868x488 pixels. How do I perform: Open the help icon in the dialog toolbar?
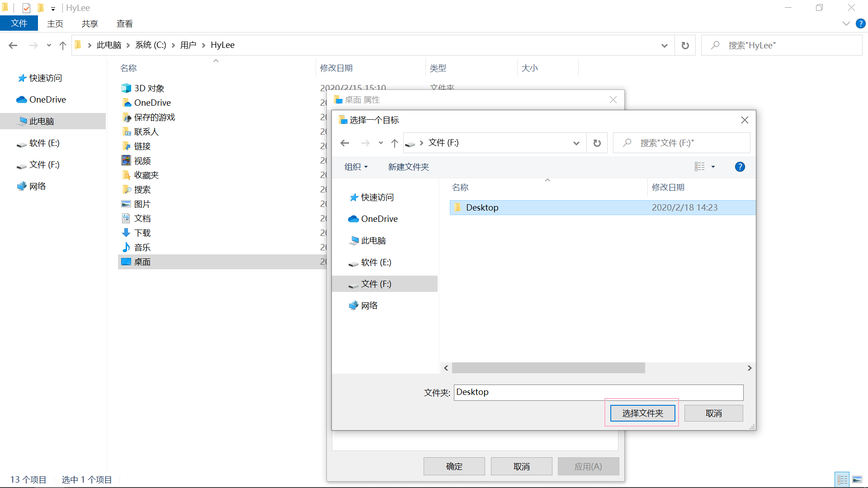pyautogui.click(x=740, y=167)
